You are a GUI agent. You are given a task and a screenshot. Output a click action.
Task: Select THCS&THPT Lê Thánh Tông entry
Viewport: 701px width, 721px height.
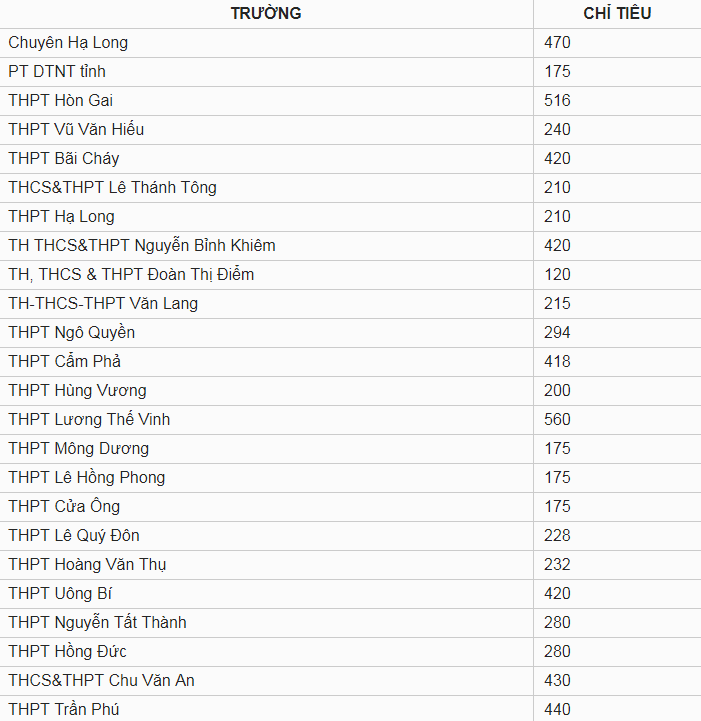[113, 188]
